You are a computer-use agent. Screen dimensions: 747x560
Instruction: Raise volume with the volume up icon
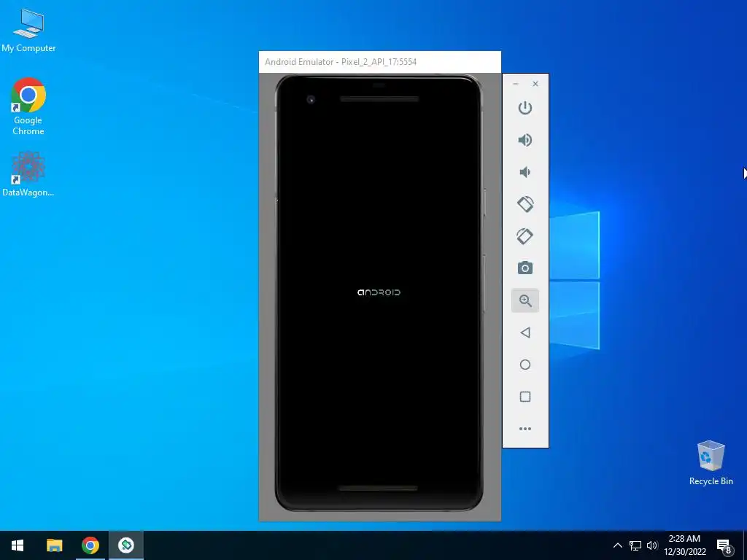click(x=525, y=140)
